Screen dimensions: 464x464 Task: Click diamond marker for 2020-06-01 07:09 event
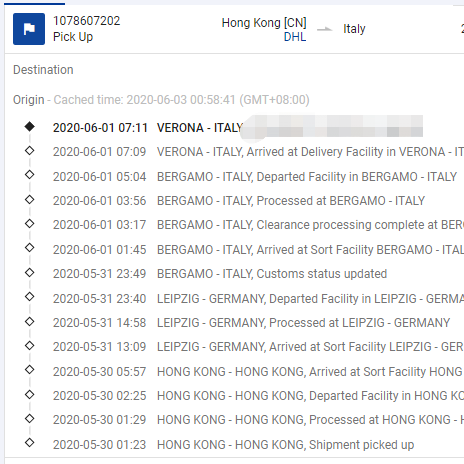pos(30,151)
